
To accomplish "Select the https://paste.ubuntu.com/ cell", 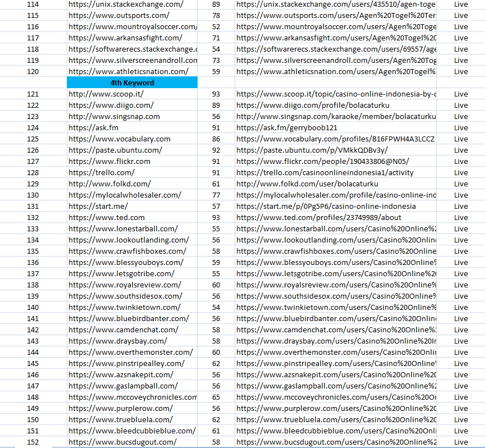I will click(x=132, y=150).
